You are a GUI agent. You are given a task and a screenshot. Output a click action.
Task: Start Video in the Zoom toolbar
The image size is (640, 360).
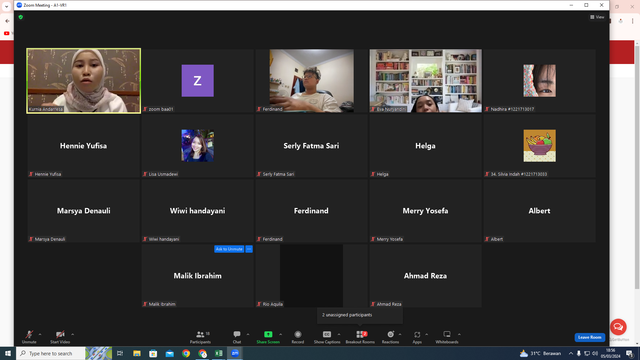click(x=60, y=337)
